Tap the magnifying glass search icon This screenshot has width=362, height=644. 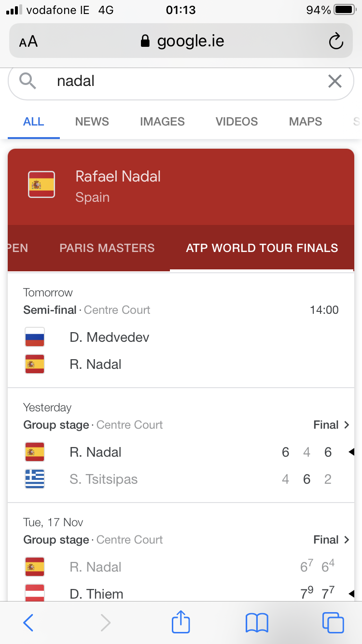tap(28, 81)
